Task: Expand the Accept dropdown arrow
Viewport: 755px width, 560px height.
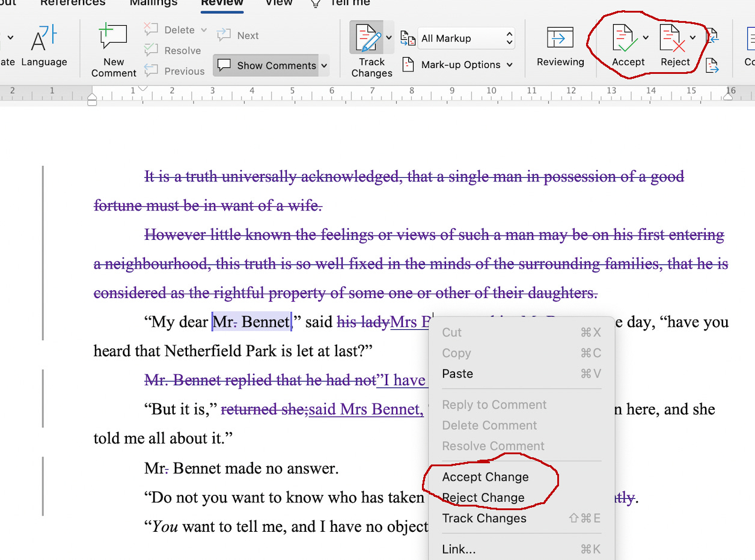Action: click(646, 38)
